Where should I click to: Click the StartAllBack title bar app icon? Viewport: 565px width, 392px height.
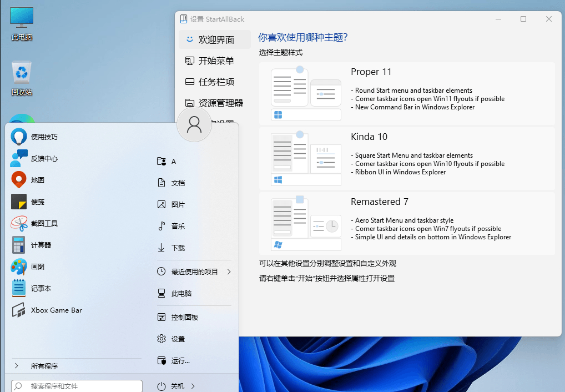click(184, 19)
